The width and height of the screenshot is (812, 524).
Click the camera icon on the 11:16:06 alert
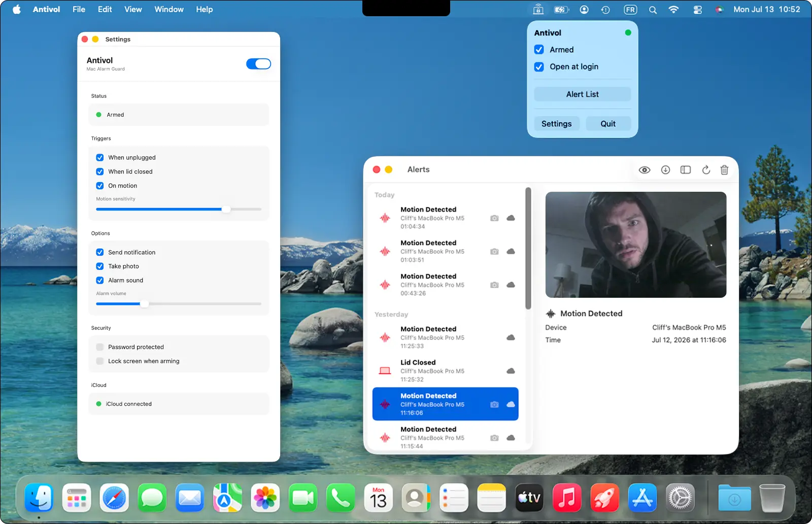[494, 404]
